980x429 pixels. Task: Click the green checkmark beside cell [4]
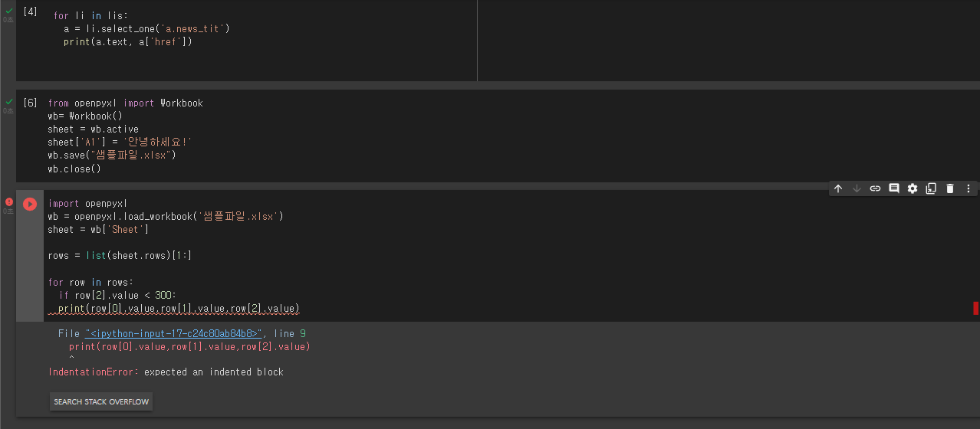pos(8,11)
